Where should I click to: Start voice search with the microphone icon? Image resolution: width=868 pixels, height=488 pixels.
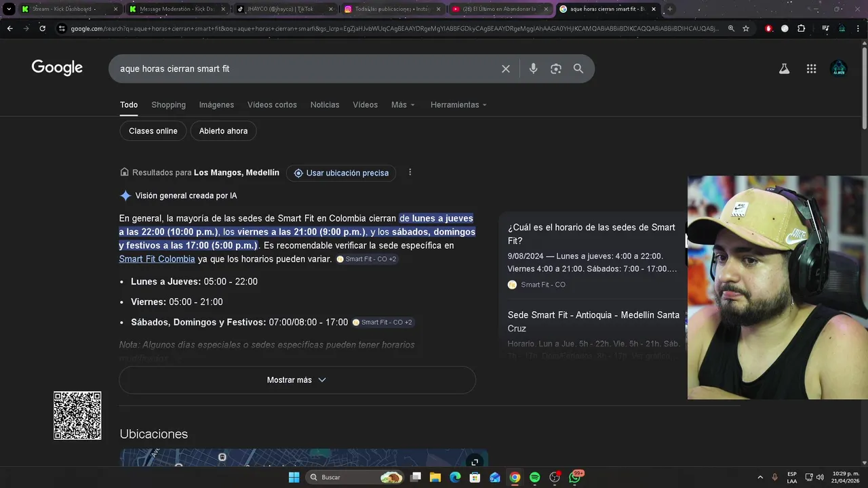[x=533, y=68]
